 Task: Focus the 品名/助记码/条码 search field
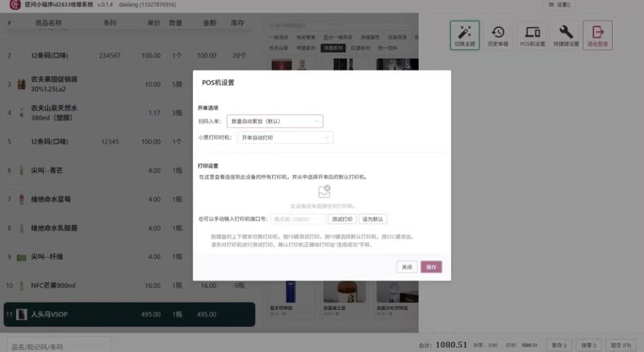pyautogui.click(x=59, y=345)
